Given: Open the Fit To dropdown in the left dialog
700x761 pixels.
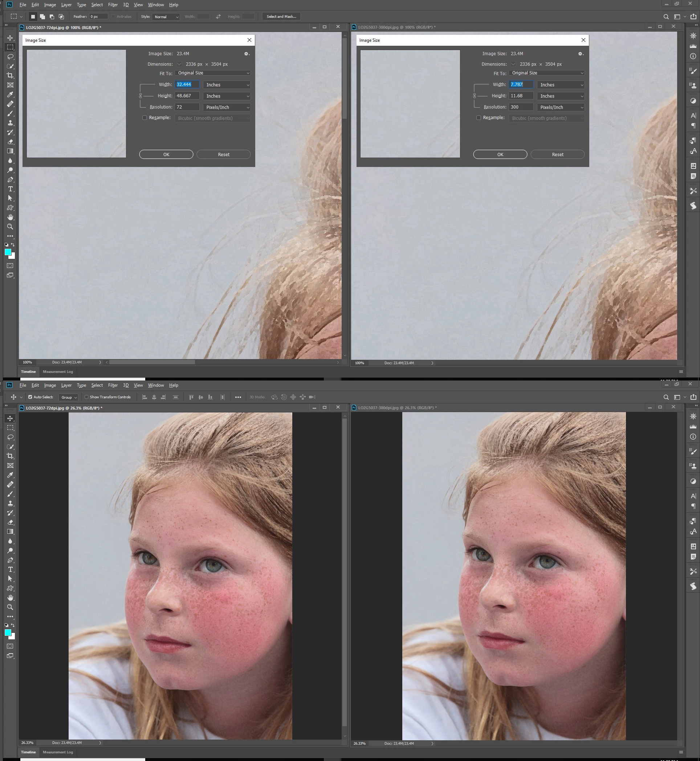Looking at the screenshot, I should click(x=213, y=73).
